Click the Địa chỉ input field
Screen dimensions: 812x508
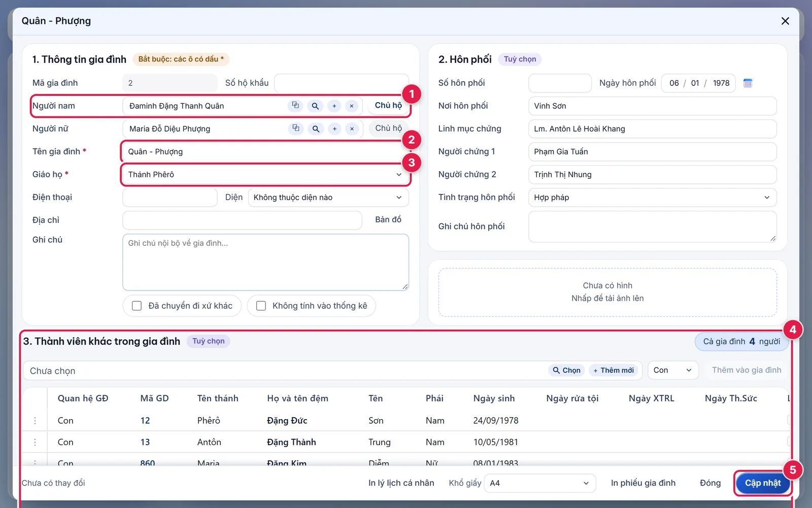pyautogui.click(x=242, y=220)
